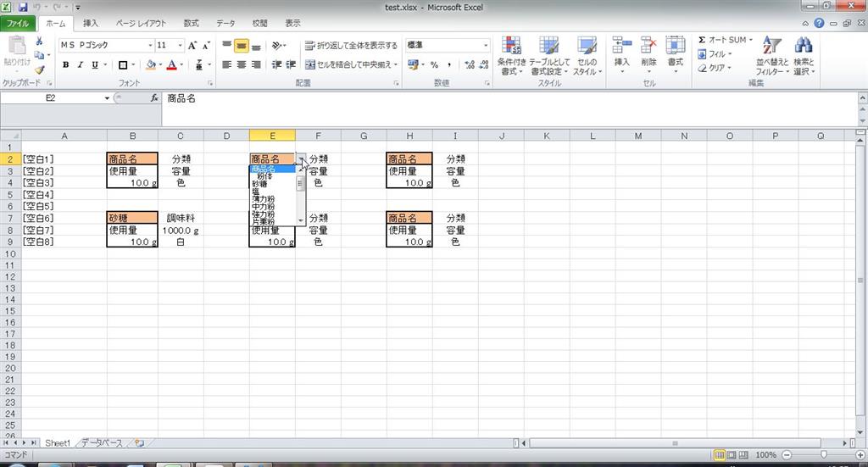
Task: Toggle bottom vertical alignment
Action: (x=256, y=46)
